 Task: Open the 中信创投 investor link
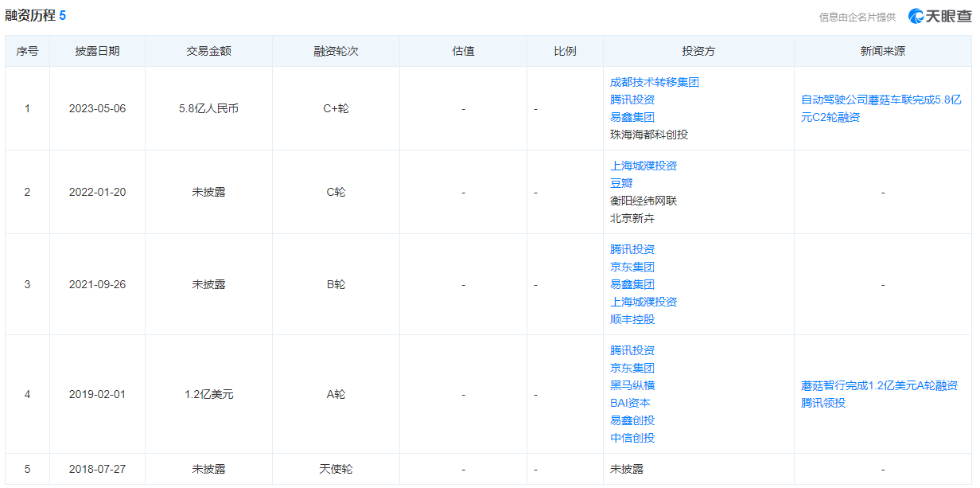(x=632, y=438)
